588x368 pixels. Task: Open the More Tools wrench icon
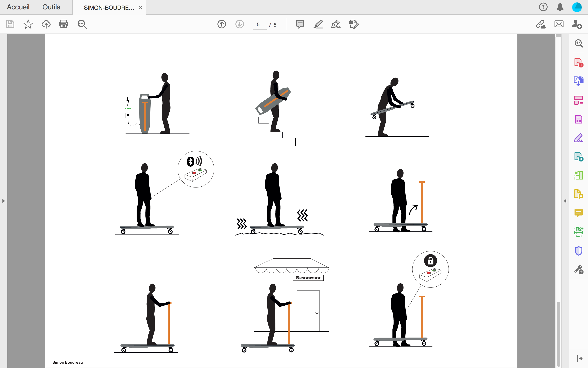pos(579,270)
